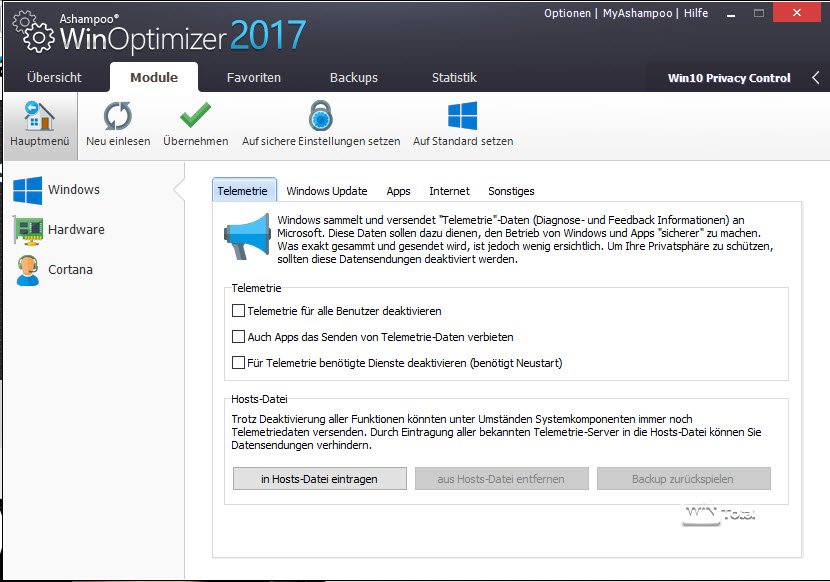The height and width of the screenshot is (582, 830).
Task: Click Auf Standard setzen Windows icon
Action: tap(463, 115)
